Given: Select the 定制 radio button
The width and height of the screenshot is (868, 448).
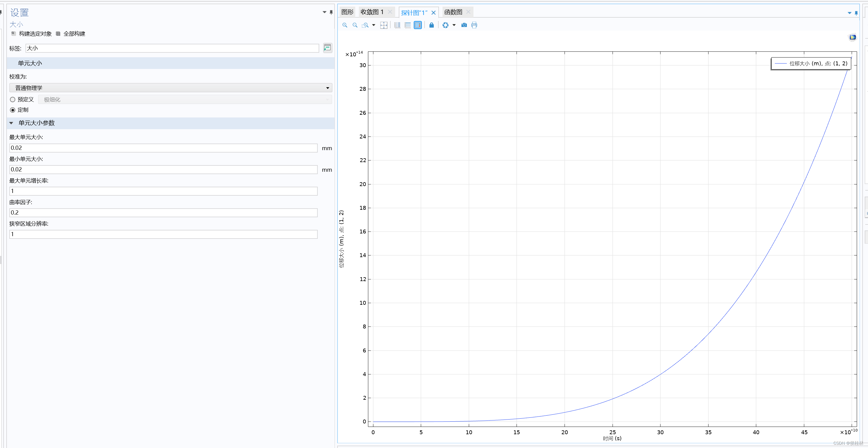Looking at the screenshot, I should point(13,110).
